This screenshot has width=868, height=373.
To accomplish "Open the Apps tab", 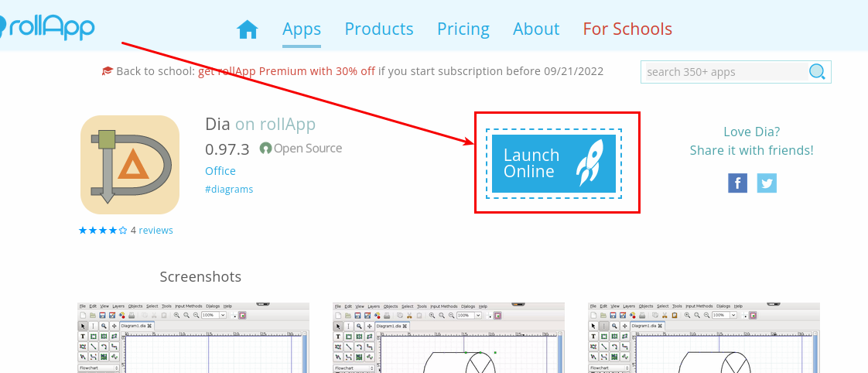I will [302, 29].
